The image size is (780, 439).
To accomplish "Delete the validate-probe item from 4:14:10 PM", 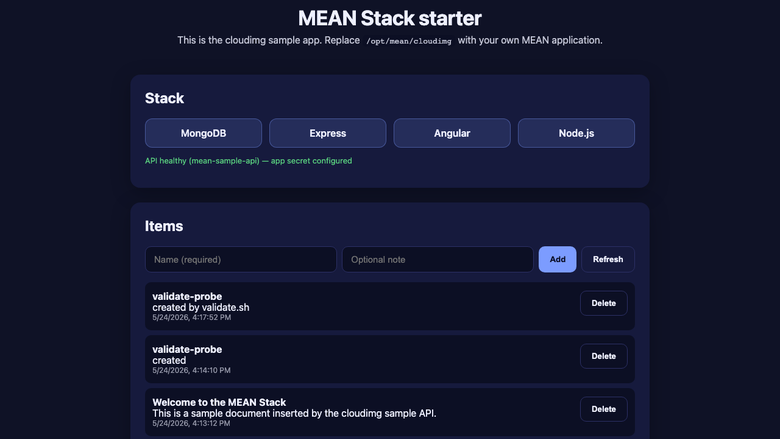I will (x=603, y=356).
